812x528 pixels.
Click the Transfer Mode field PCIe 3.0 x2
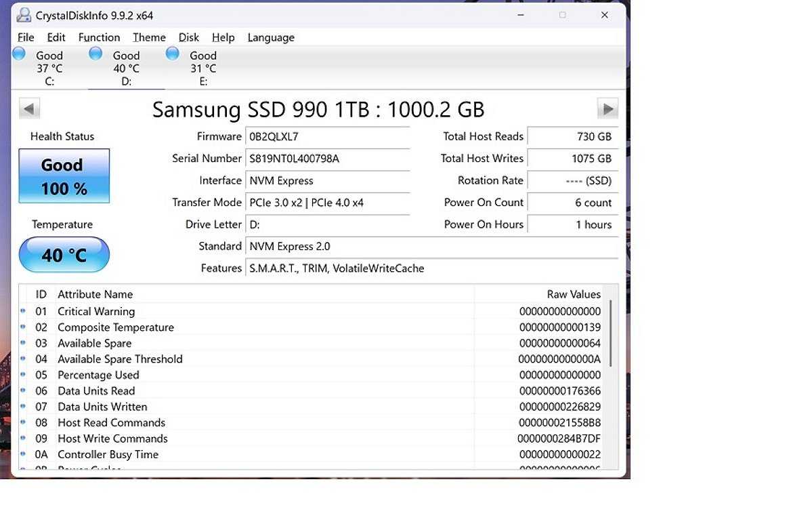click(327, 203)
